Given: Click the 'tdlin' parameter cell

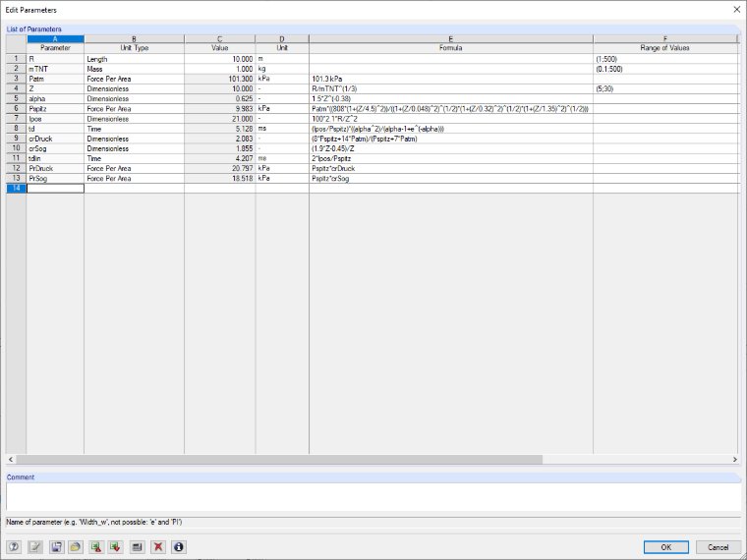Looking at the screenshot, I should pos(55,158).
